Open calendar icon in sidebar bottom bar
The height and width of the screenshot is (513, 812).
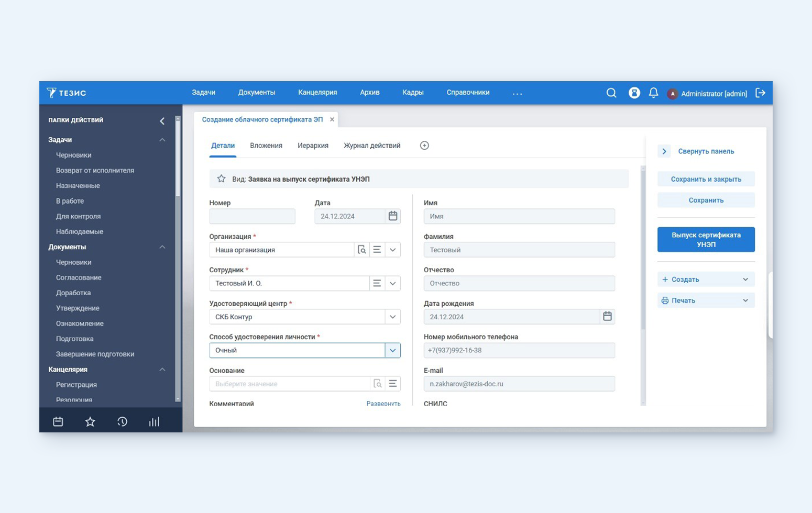58,421
